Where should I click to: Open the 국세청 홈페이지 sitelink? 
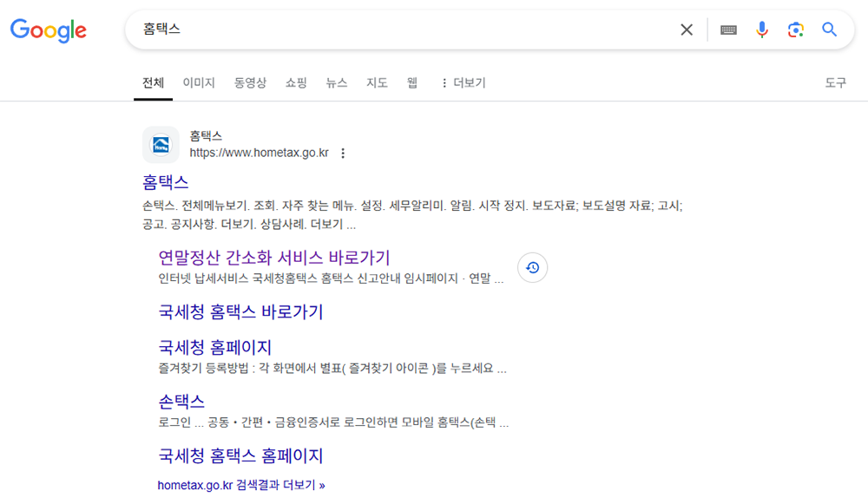click(x=214, y=348)
